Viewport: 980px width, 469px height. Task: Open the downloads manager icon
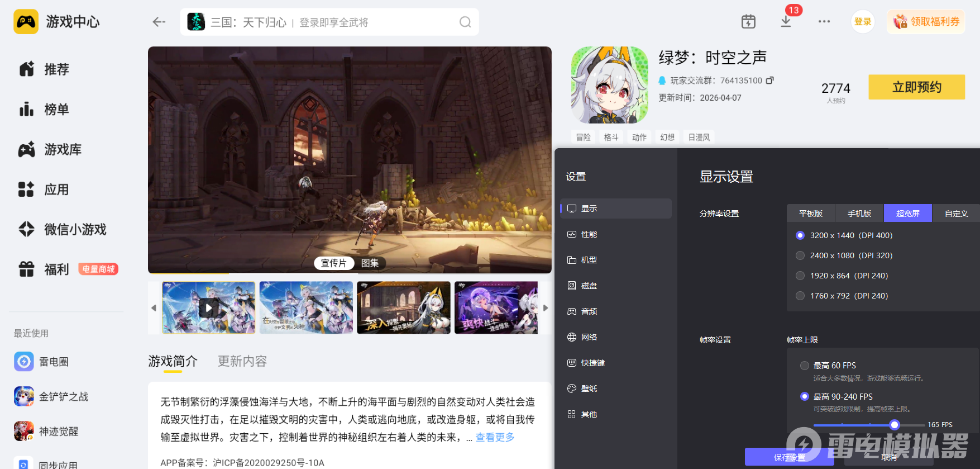click(x=786, y=22)
